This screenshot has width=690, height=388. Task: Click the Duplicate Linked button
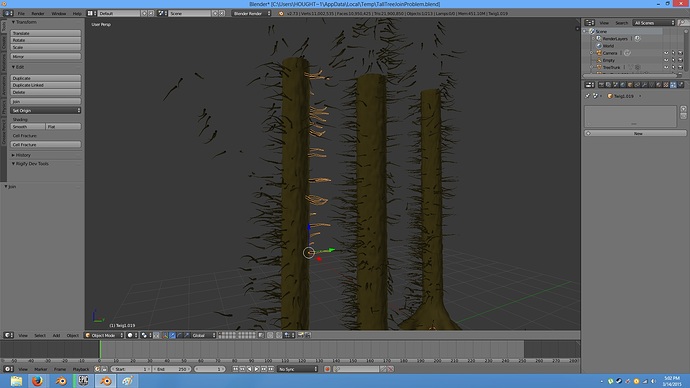tap(46, 85)
